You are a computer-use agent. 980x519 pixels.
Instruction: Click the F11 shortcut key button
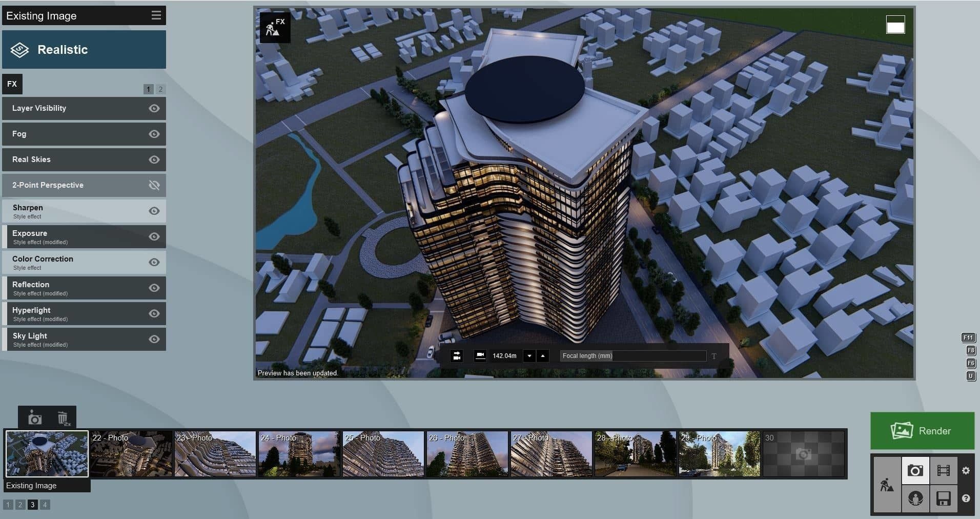point(968,337)
